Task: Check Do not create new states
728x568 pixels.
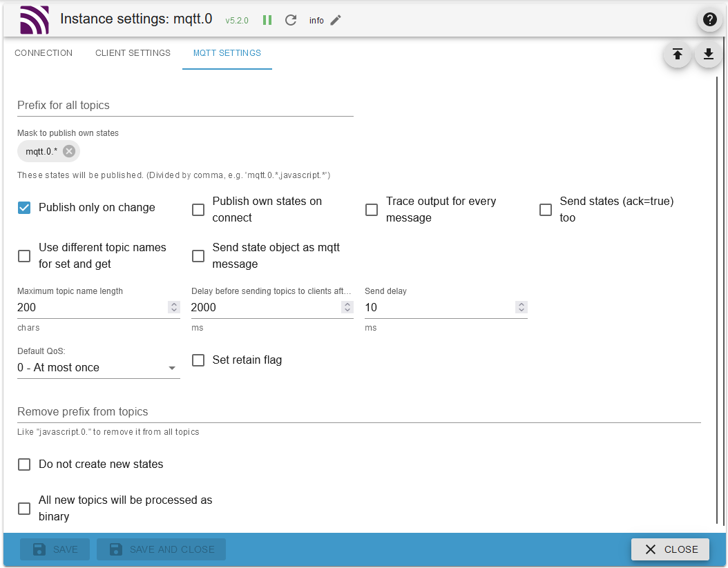Action: (24, 464)
